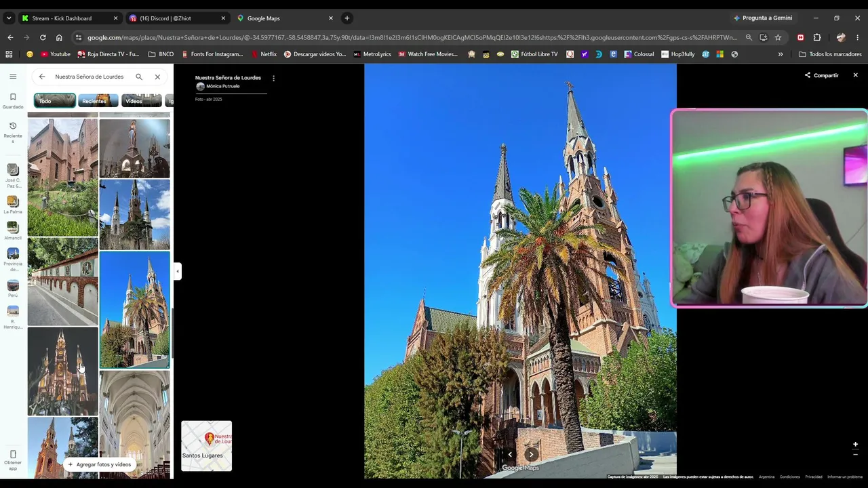Select the Videos filter tab
The image size is (868, 488).
pyautogui.click(x=142, y=101)
